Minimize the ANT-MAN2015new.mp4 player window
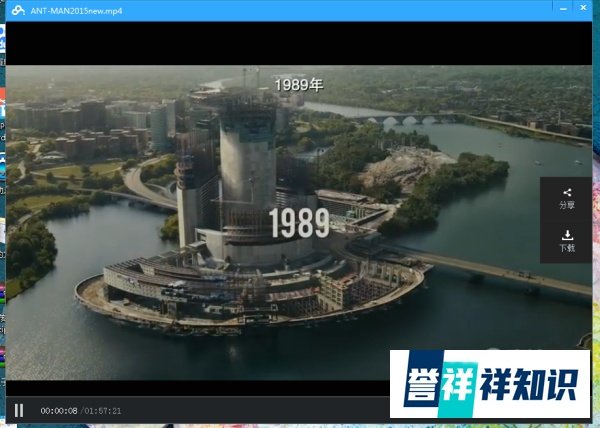The height and width of the screenshot is (428, 600). coord(563,8)
